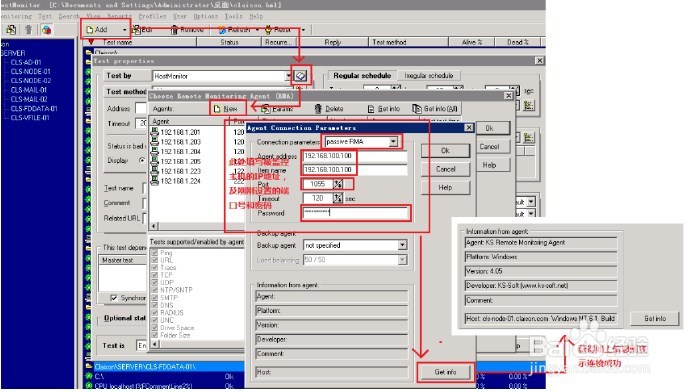Open the dropdown arrow beside Refresh button
Screen dimensions: 690x392
pos(257,30)
